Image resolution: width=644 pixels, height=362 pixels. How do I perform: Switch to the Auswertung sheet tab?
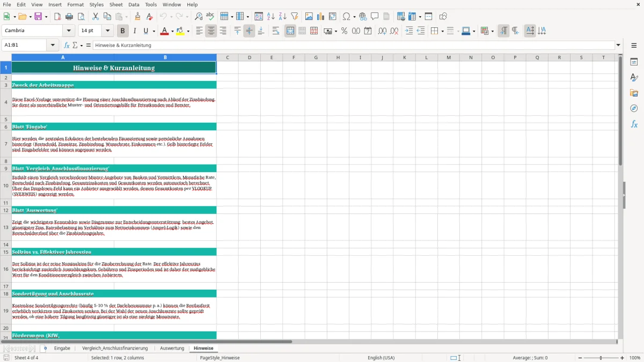172,348
